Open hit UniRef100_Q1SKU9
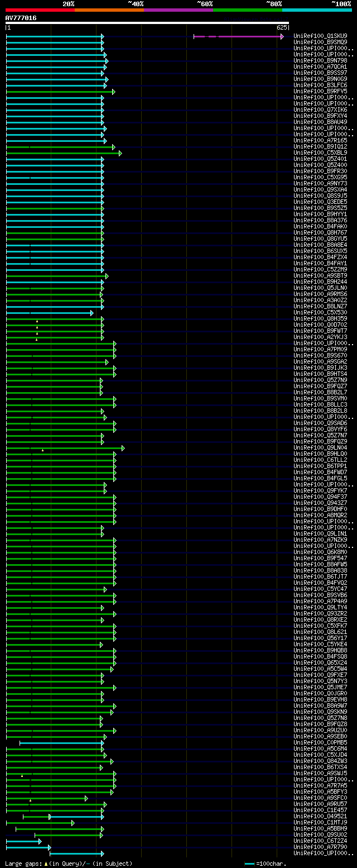 point(320,36)
